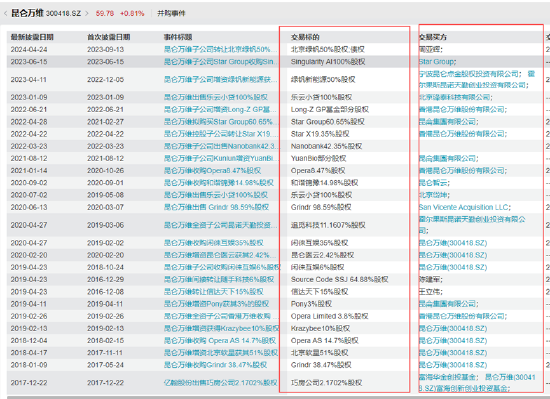Click buyer 香港昆仑万维股份有限公司 in Opera8.47% row
The height and width of the screenshot is (399, 550).
pyautogui.click(x=463, y=171)
